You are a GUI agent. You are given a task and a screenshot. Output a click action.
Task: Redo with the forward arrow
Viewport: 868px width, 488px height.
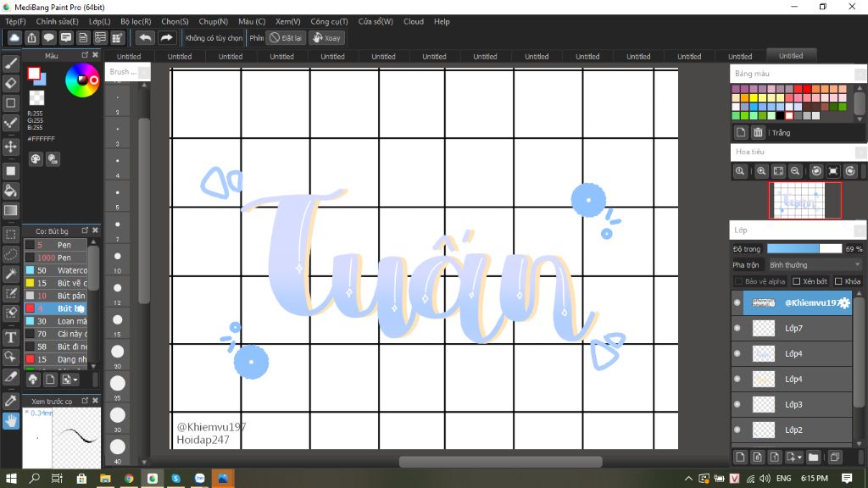[x=166, y=37]
